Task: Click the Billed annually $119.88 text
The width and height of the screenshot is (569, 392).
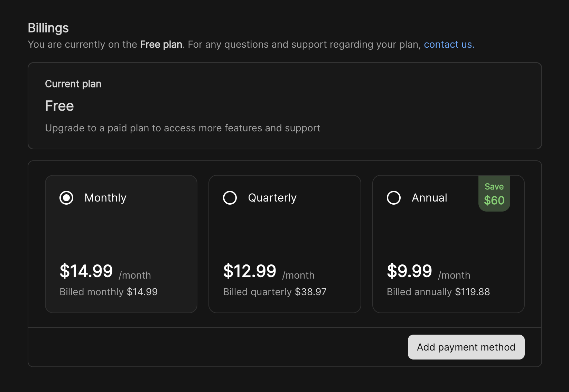Action: click(x=438, y=292)
